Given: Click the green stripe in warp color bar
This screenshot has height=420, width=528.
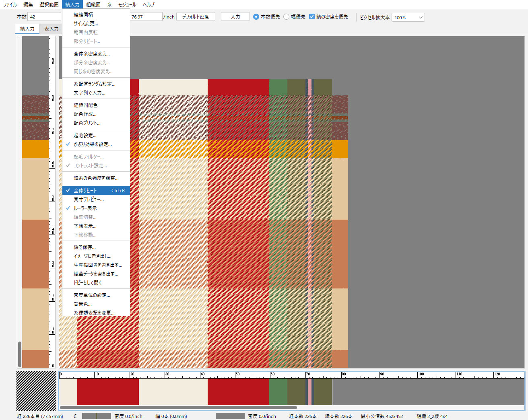Looking at the screenshot, I should (x=278, y=391).
